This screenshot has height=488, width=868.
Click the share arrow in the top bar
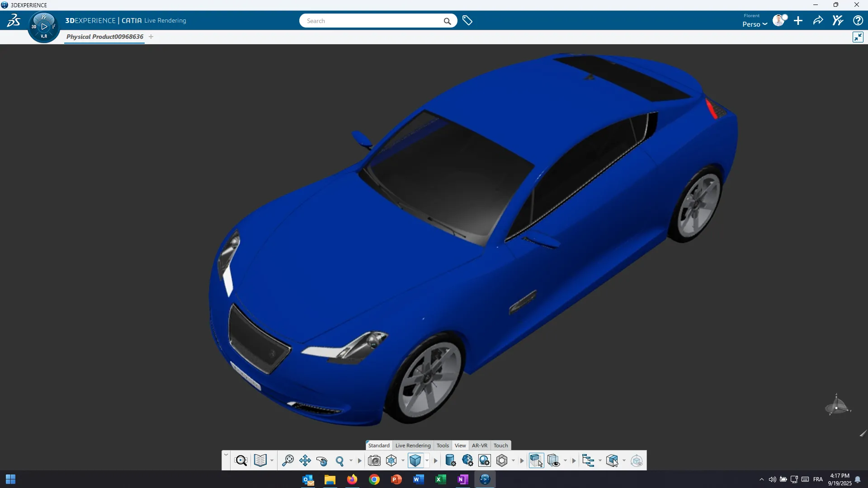pos(818,20)
